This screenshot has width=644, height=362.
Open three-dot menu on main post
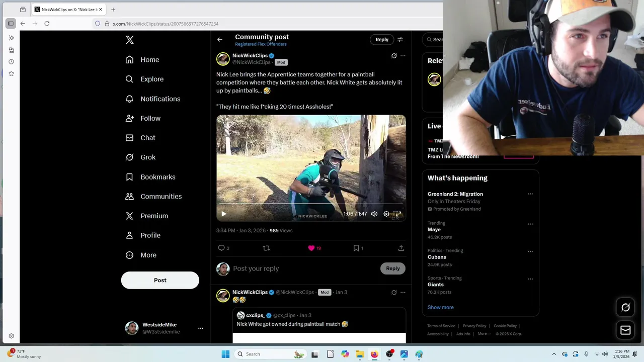(403, 56)
